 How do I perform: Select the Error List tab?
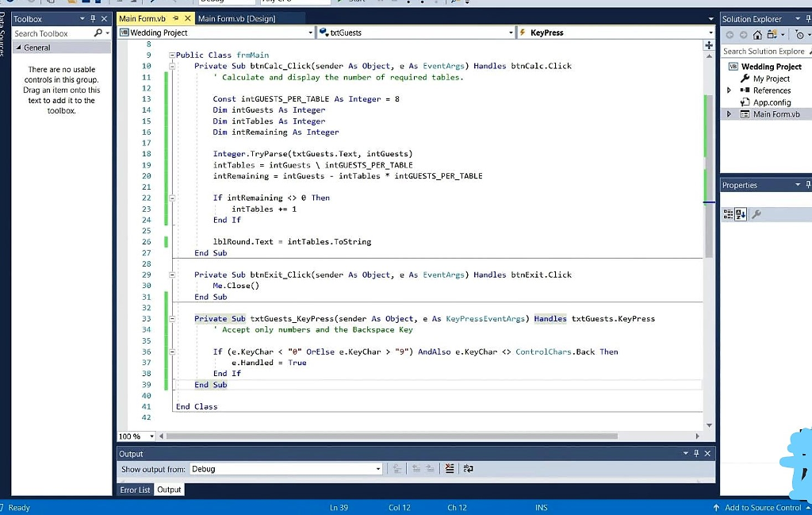pyautogui.click(x=134, y=490)
